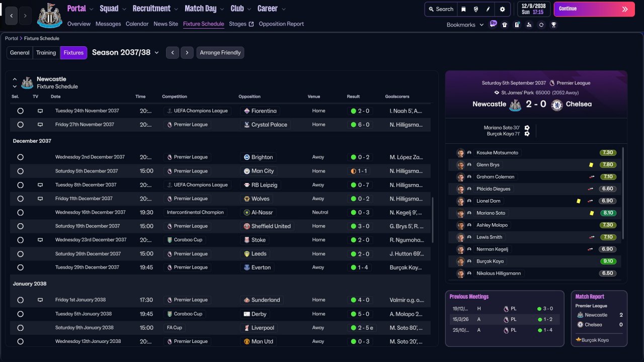Select the Fiorentina fixture radio button
The height and width of the screenshot is (362, 644).
(20, 111)
